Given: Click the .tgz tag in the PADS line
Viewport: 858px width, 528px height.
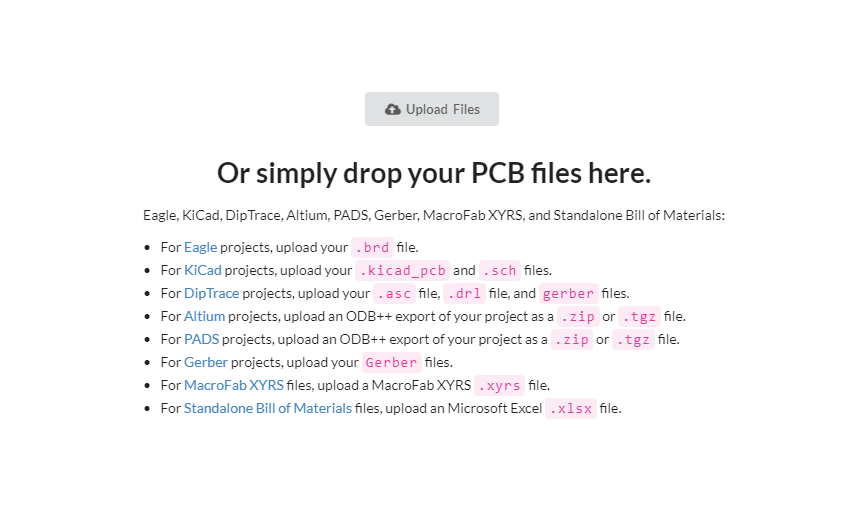Looking at the screenshot, I should click(634, 340).
